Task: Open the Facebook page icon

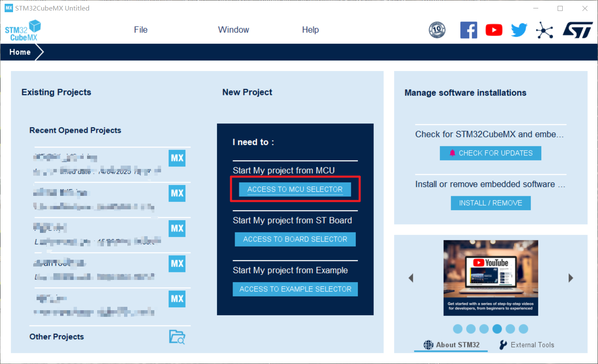Action: coord(468,30)
